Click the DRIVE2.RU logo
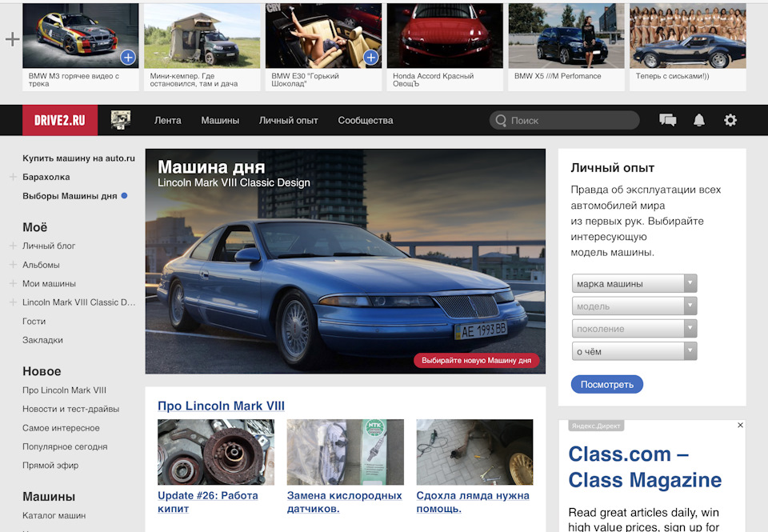Image resolution: width=768 pixels, height=532 pixels. (x=60, y=120)
